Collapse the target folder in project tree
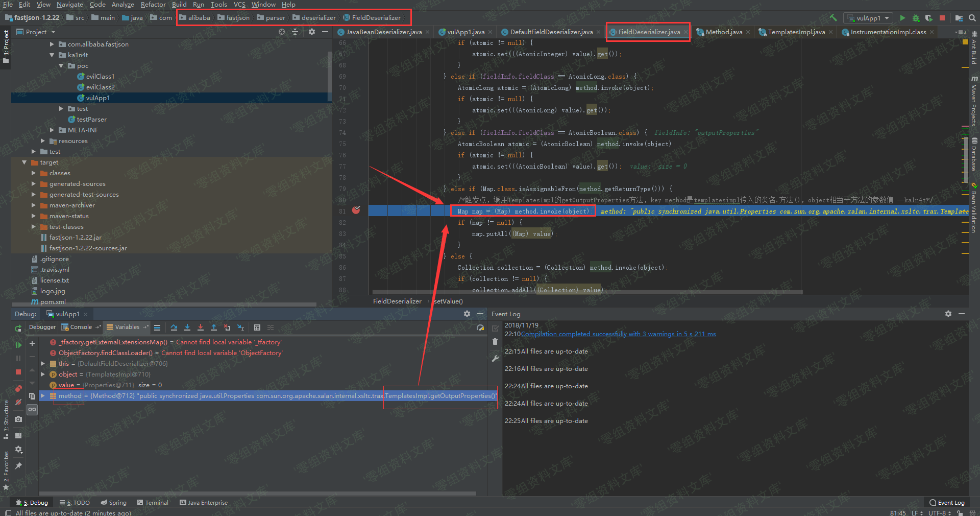This screenshot has height=516, width=980. [x=24, y=162]
